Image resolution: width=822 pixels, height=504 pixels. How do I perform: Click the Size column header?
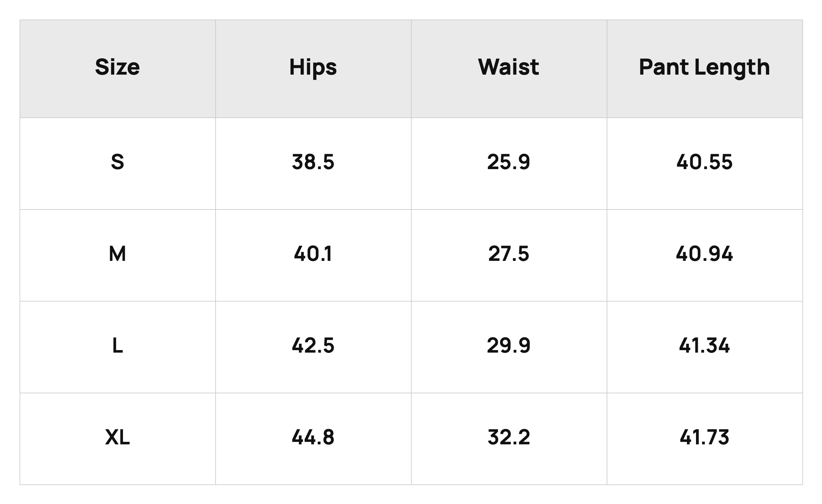point(117,69)
